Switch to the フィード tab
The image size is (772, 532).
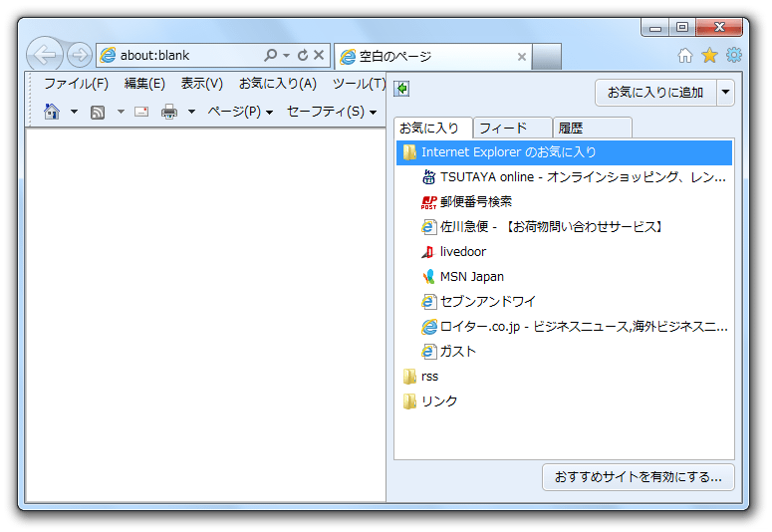[512, 129]
